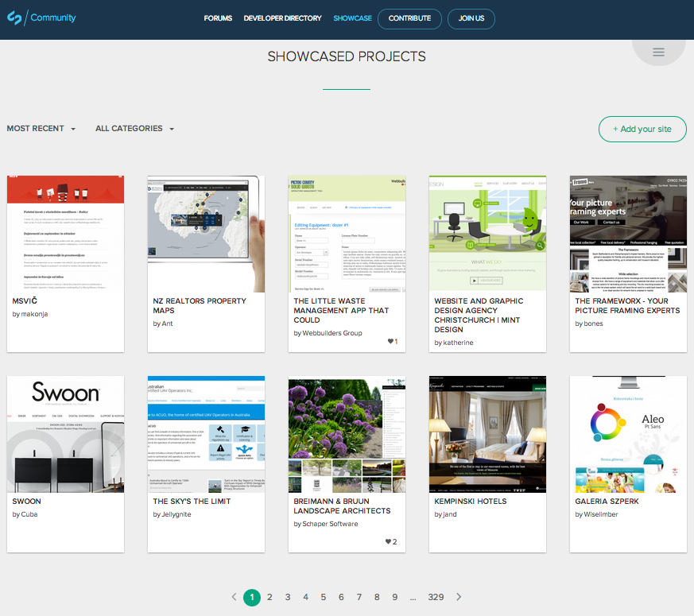The image size is (694, 616).
Task: View the NZ Realtors Property Maps thumbnail
Action: 206,234
